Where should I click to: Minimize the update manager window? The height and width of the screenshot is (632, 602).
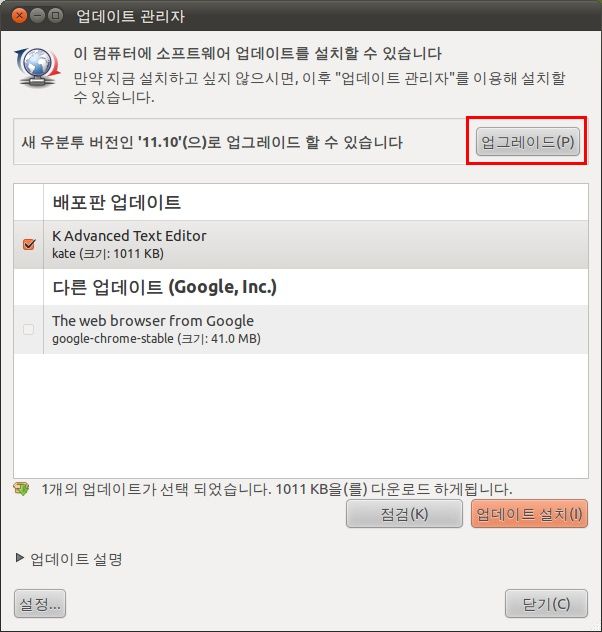[37, 16]
